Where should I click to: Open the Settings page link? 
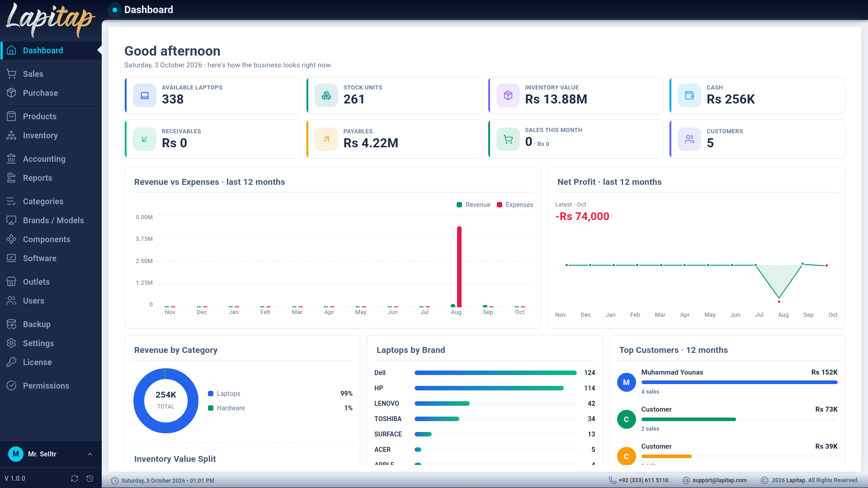pyautogui.click(x=51, y=343)
